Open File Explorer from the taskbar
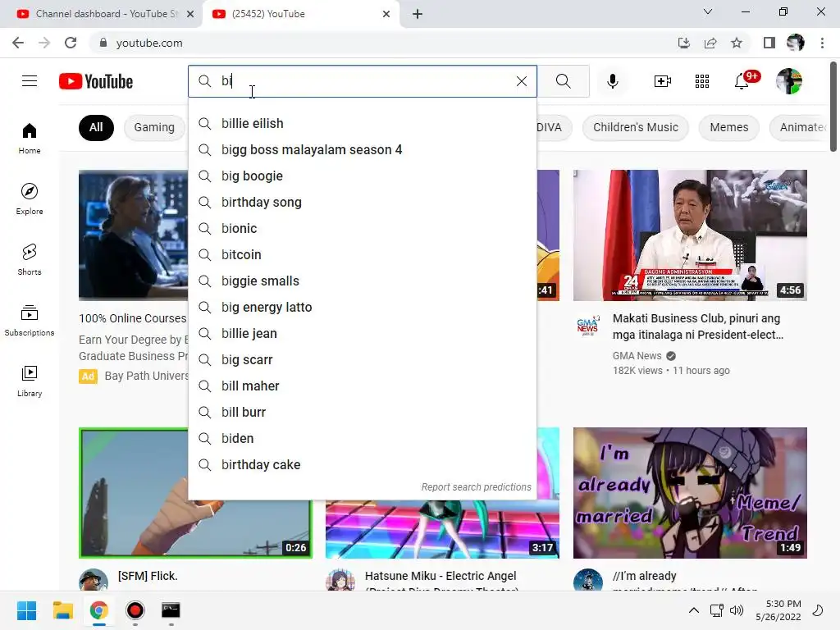840x630 pixels. pos(62,610)
